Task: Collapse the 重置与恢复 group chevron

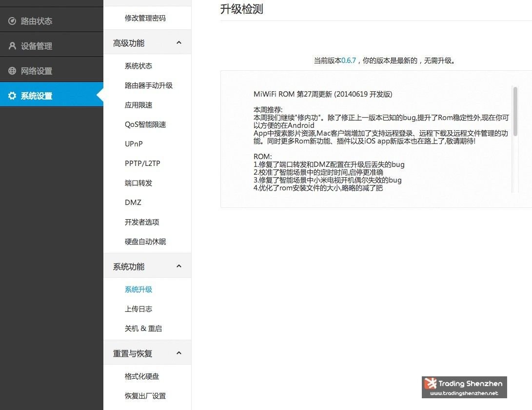Action: tap(179, 353)
